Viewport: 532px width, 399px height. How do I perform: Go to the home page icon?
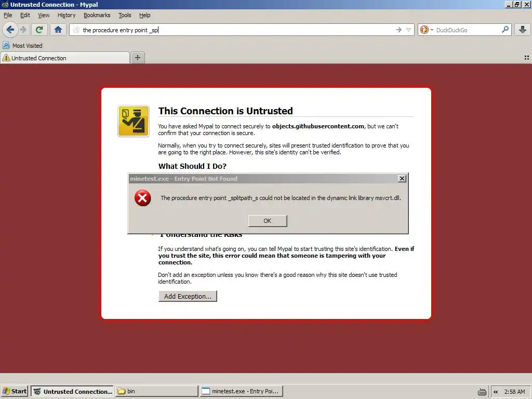point(58,30)
